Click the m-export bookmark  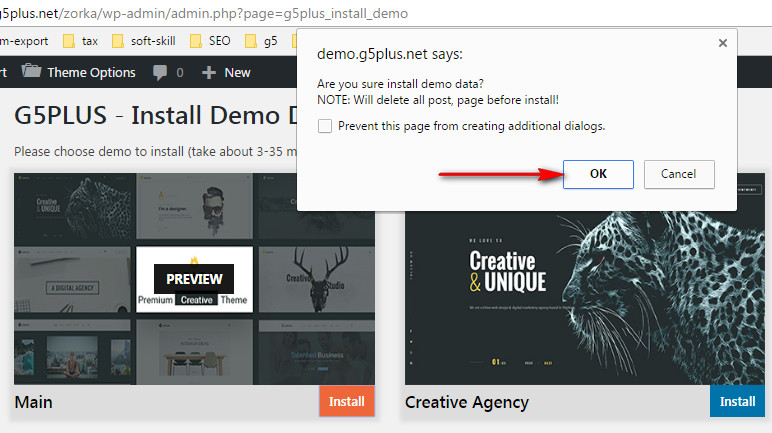pos(24,41)
